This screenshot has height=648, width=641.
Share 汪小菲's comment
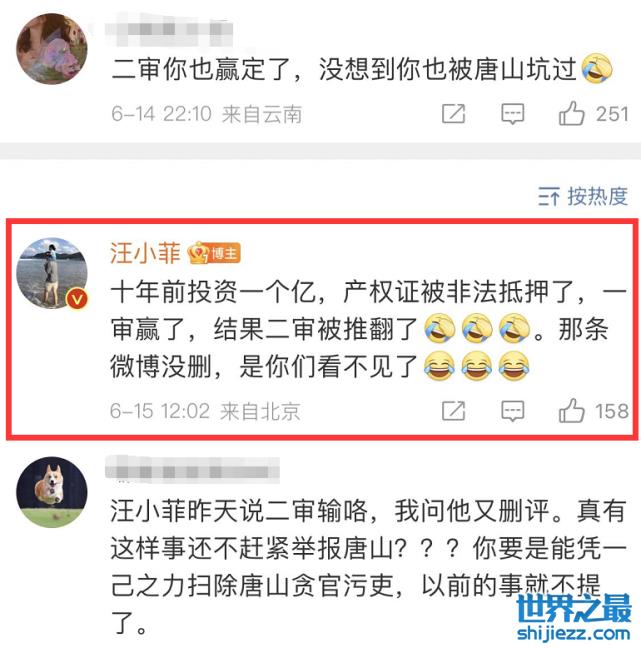pyautogui.click(x=453, y=411)
